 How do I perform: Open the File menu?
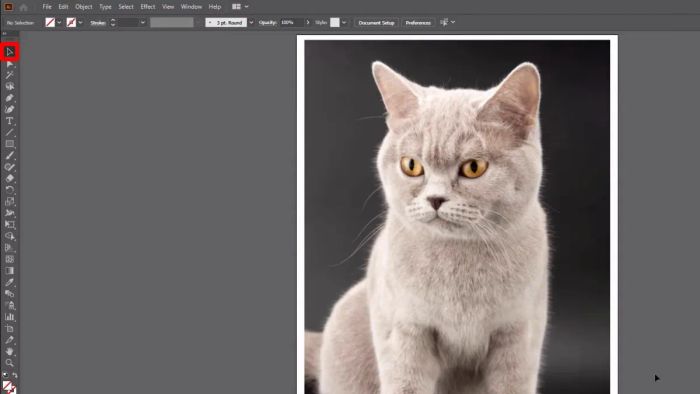coord(47,7)
